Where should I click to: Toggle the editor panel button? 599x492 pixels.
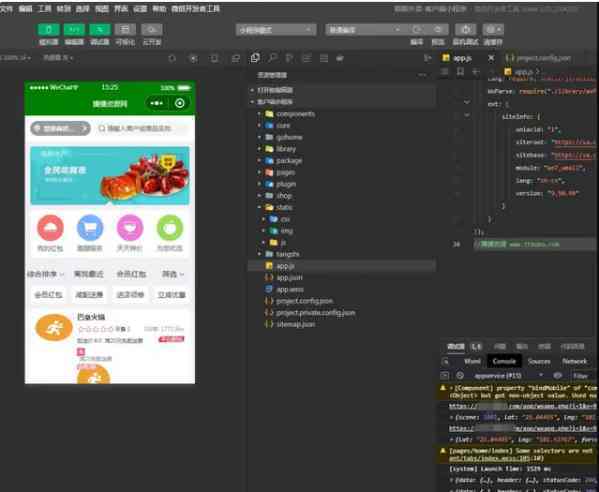point(74,29)
